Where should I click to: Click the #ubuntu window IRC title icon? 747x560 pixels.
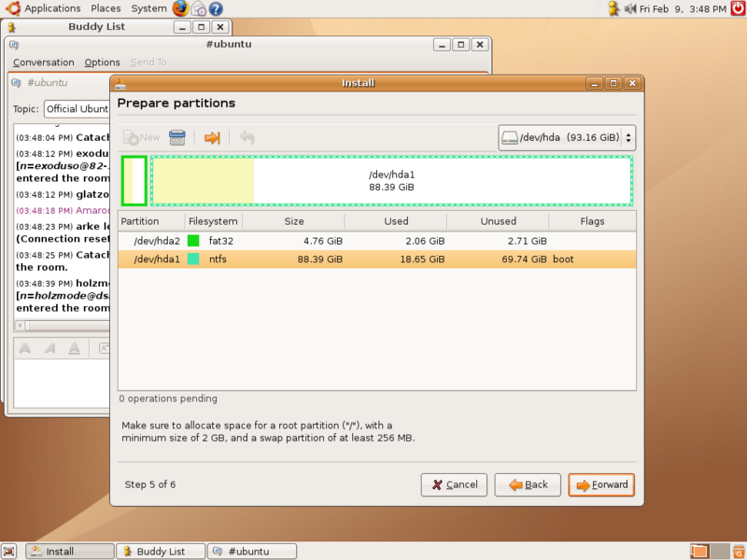(14, 45)
